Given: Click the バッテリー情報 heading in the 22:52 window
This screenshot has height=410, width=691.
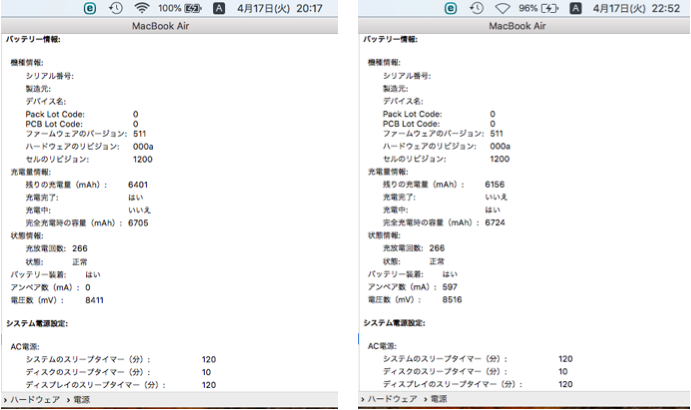Looking at the screenshot, I should click(x=390, y=40).
